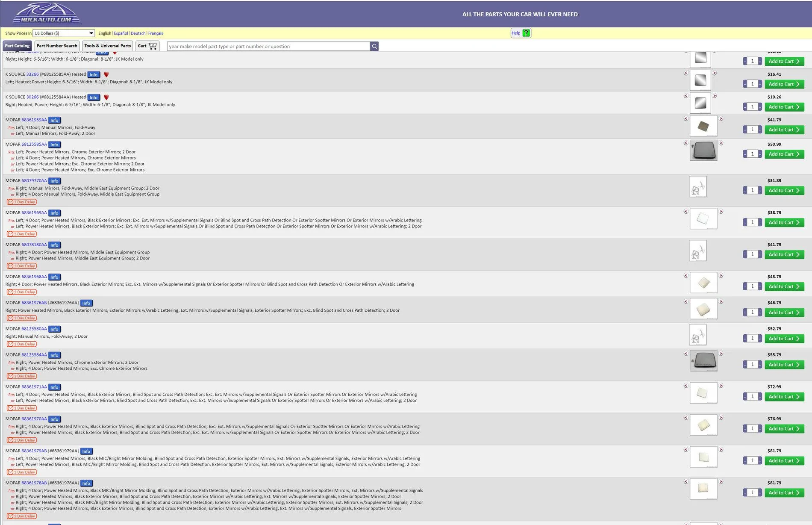Show next image for MOPAR 68361969AA
The width and height of the screenshot is (812, 525).
point(721,212)
